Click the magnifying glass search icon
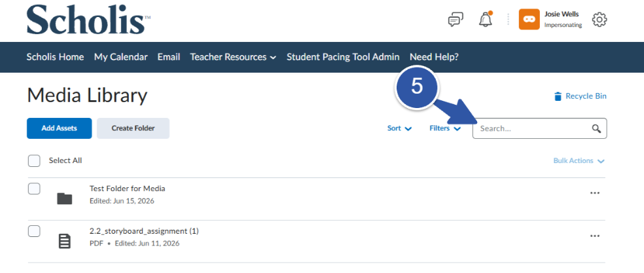Viewport: 644px width, 273px height. [596, 128]
